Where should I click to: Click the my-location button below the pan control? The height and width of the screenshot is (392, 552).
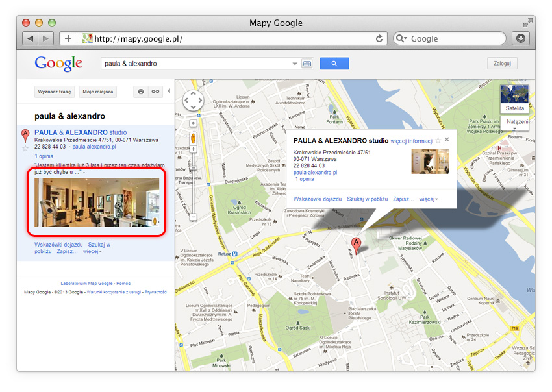[194, 123]
